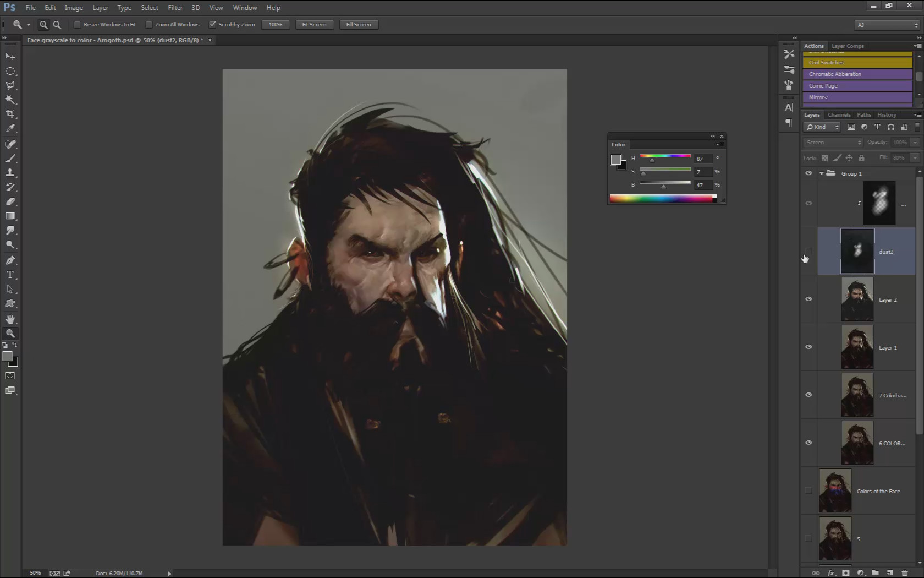Select the Layer 2 thumbnail

pyautogui.click(x=857, y=299)
